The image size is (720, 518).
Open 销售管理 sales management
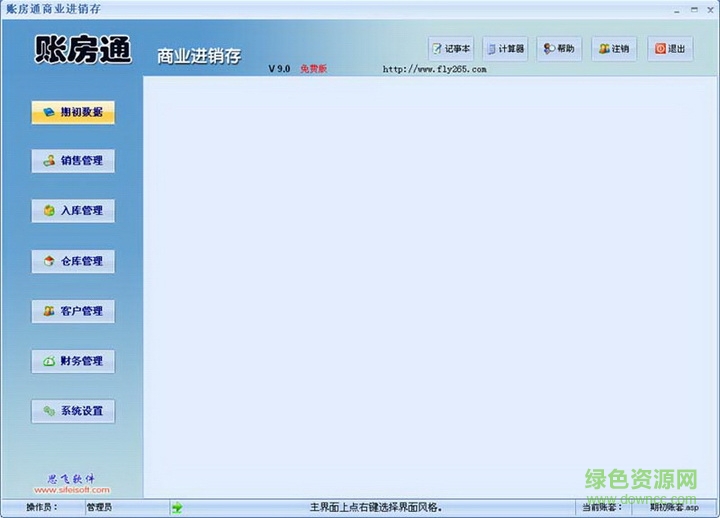coord(73,161)
